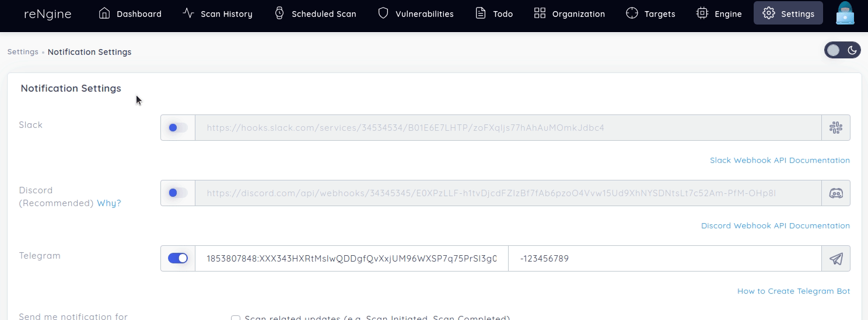The height and width of the screenshot is (320, 868).
Task: Click the Telegram bot token field
Action: click(352, 258)
